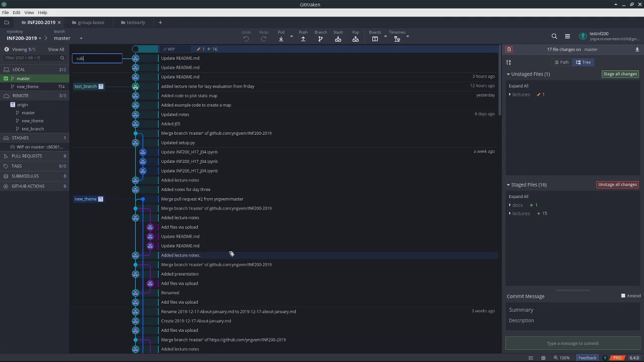Open the search magnifier in toolbar
644x362 pixels.
554,36
